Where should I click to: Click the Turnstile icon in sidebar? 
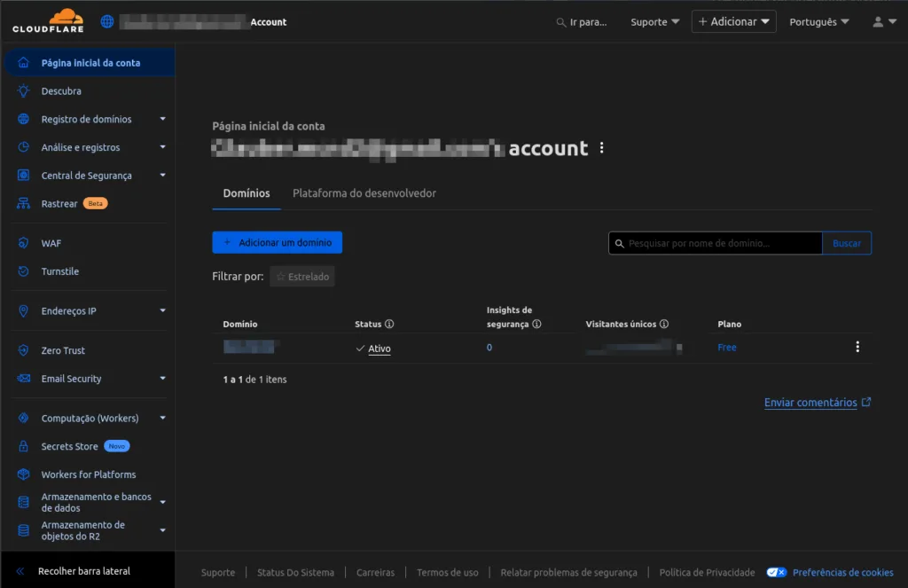pos(24,271)
